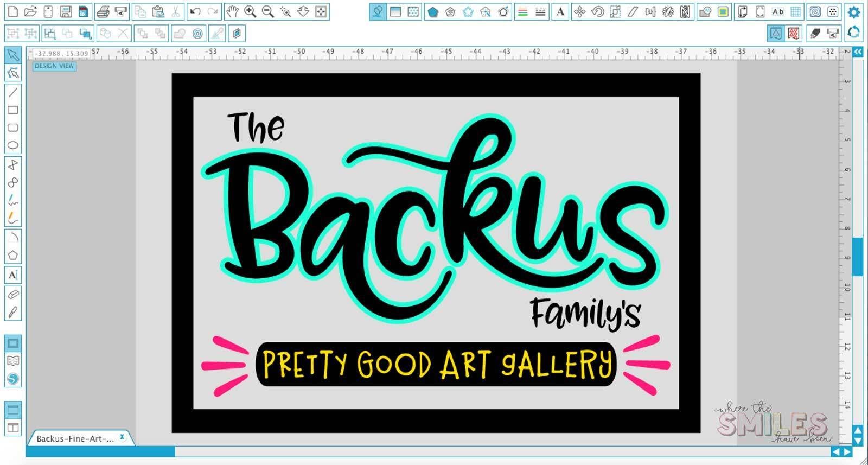Open the Sketch spiral panel
868x465 pixels.
click(815, 11)
